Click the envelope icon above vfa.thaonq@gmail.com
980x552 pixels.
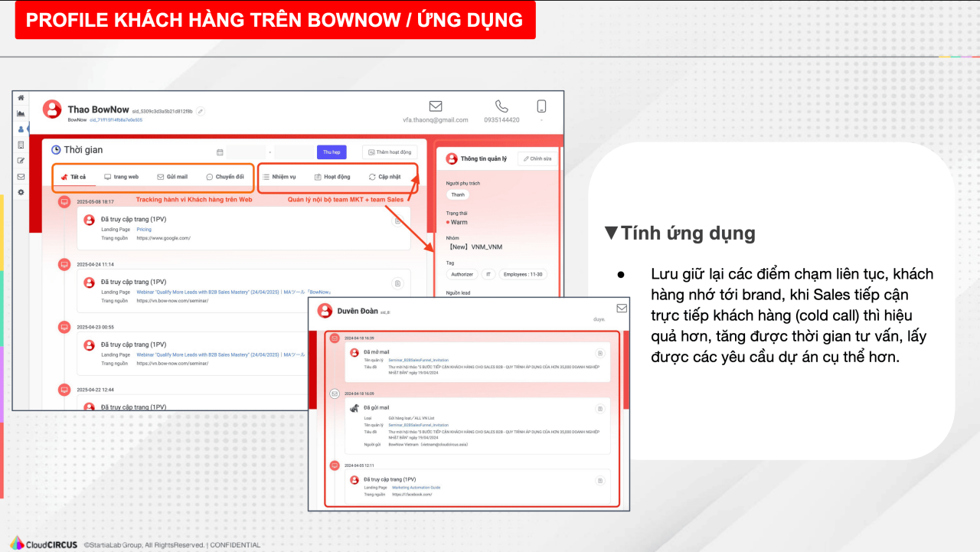[x=436, y=106]
